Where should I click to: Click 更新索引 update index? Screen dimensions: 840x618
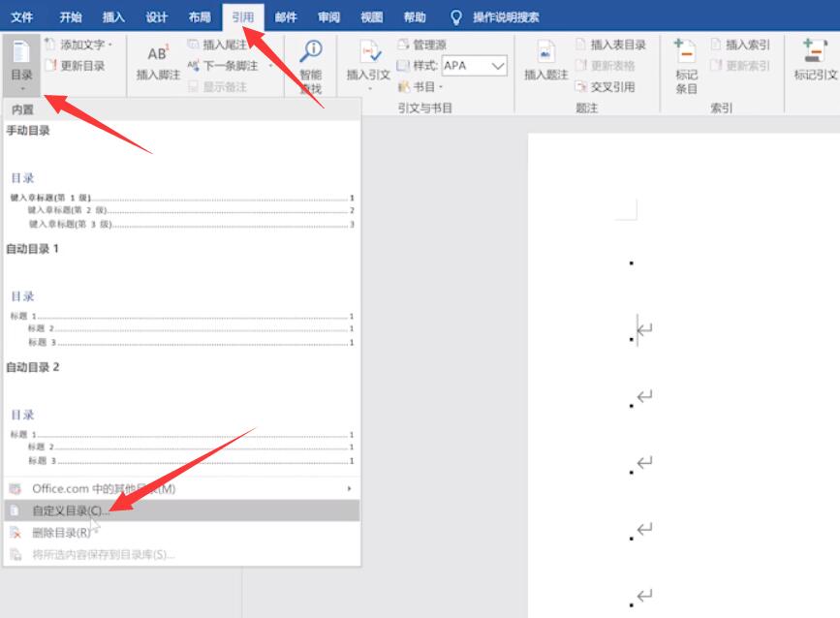[x=740, y=65]
